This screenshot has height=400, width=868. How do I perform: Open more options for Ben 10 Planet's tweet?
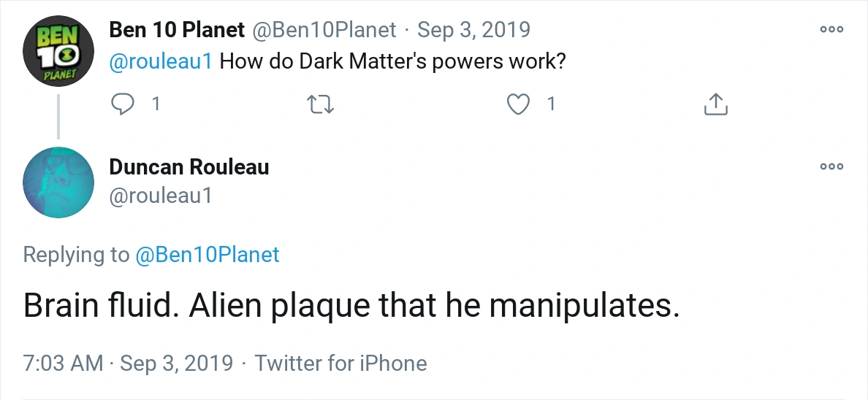point(831,30)
